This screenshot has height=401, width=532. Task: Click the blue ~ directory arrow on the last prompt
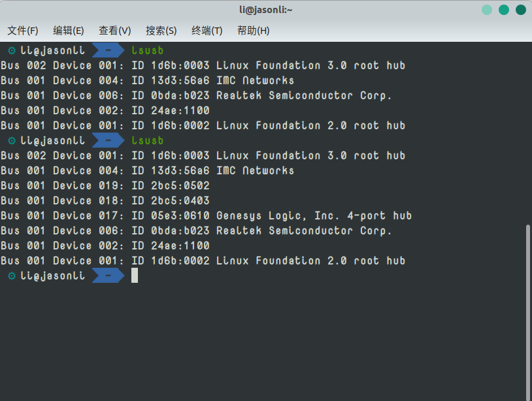[108, 276]
